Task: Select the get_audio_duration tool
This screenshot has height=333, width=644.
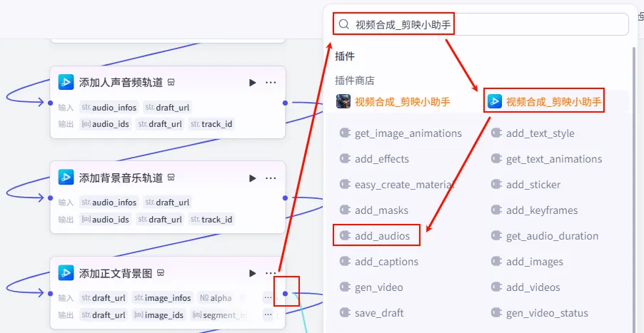Action: (x=545, y=236)
